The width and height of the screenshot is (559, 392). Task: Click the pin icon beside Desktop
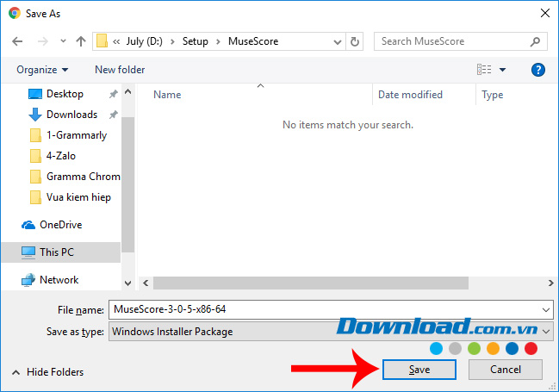[x=113, y=94]
